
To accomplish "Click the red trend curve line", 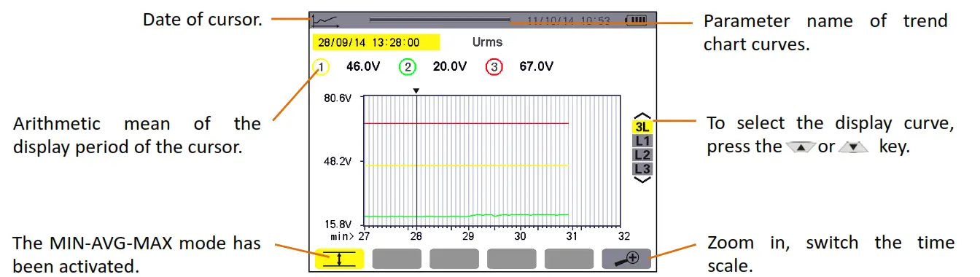I will pos(466,123).
